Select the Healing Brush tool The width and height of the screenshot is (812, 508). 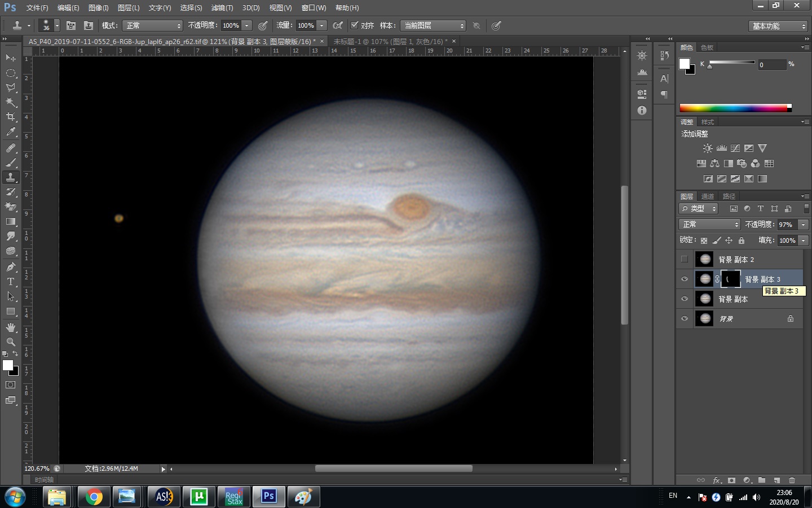pos(10,148)
